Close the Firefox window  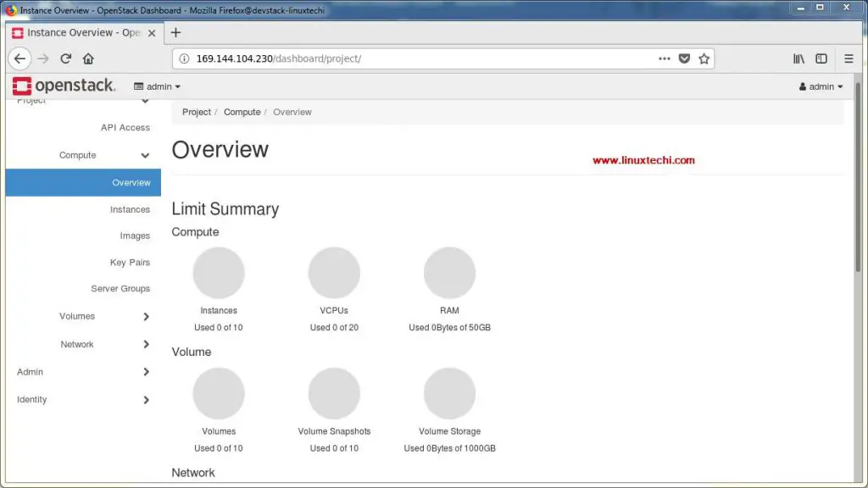tap(847, 8)
